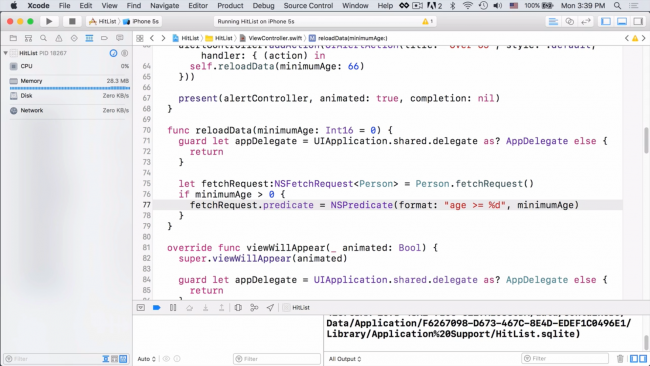The height and width of the screenshot is (366, 650).
Task: Open the Report navigator speech-bubble icon
Action: (x=120, y=38)
